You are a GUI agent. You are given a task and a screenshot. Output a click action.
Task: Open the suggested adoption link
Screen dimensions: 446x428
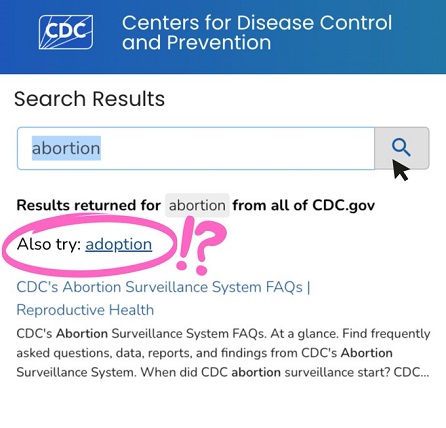(119, 244)
